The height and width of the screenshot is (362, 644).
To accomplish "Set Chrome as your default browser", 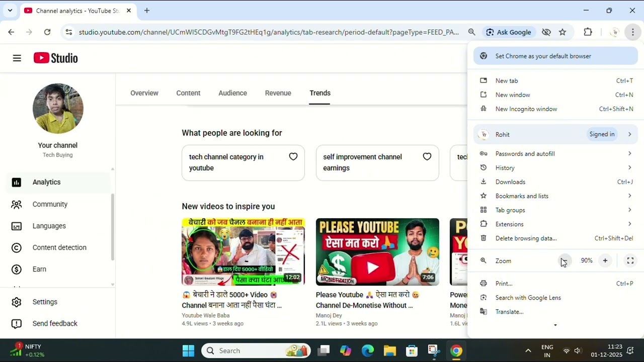I will tap(556, 56).
